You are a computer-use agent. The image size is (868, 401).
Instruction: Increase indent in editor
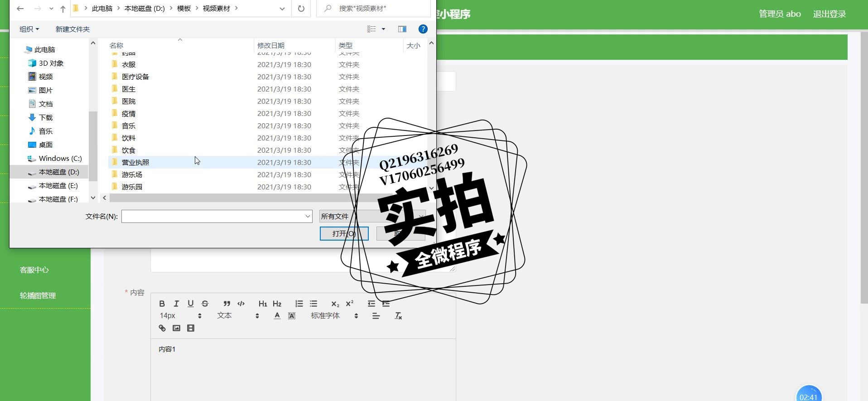pos(386,304)
